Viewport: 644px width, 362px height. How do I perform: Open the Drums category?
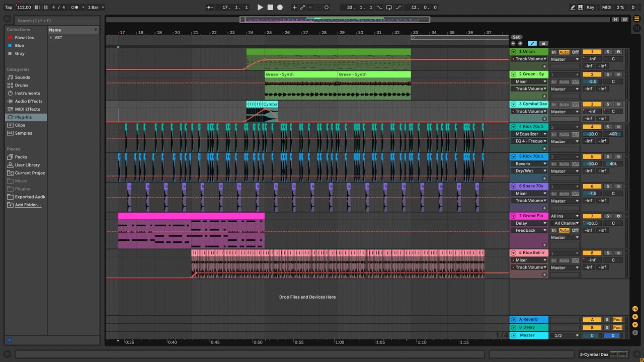point(22,85)
